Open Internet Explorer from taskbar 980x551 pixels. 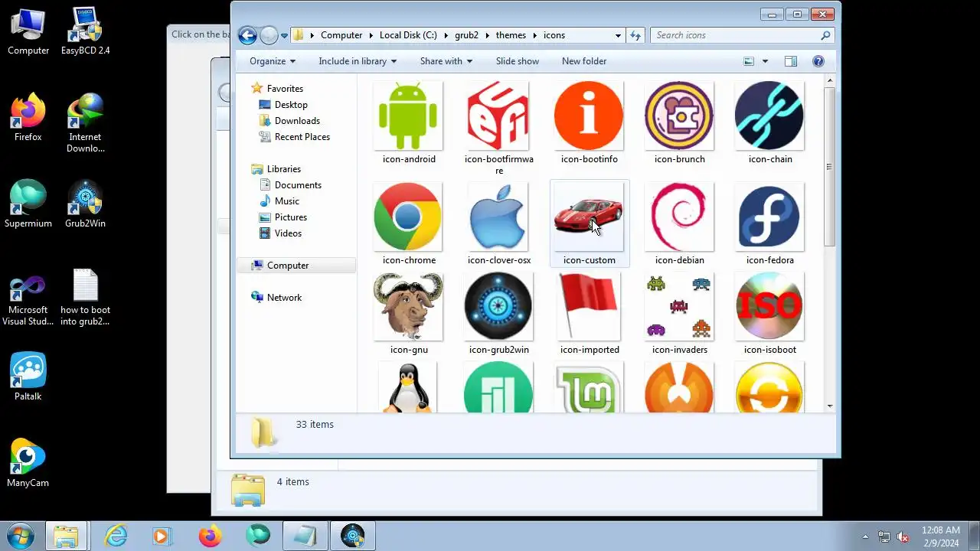coord(116,536)
